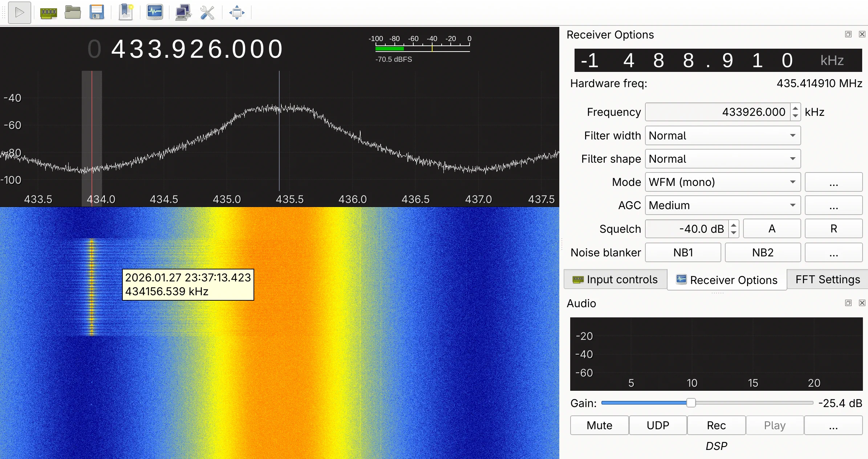The height and width of the screenshot is (459, 868).
Task: Mute the audio output
Action: click(599, 425)
